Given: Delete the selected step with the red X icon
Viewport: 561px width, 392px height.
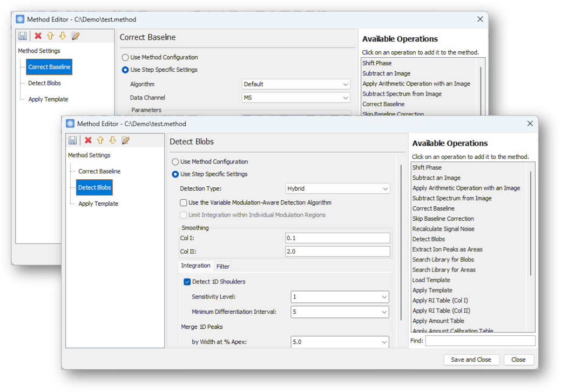Looking at the screenshot, I should (86, 140).
